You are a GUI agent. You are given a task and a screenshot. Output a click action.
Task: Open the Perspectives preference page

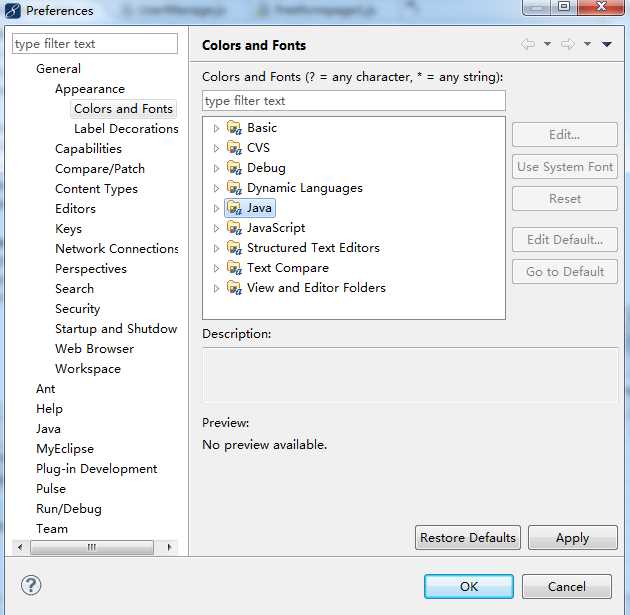[x=91, y=269]
